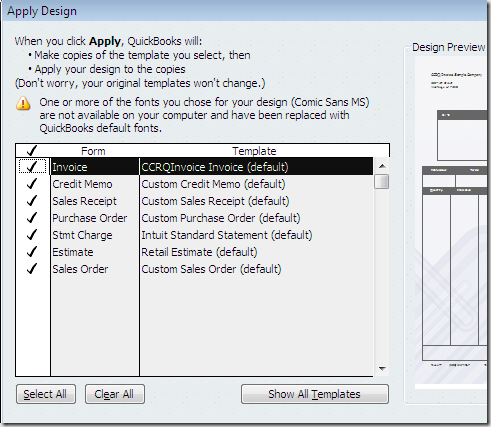Select the 'Purchase Order' form cell
491x427 pixels.
[95, 218]
